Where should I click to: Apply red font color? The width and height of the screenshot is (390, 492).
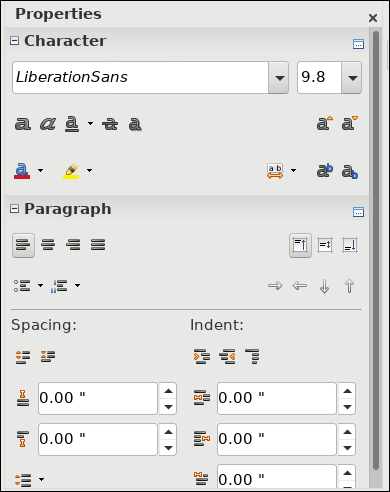pyautogui.click(x=22, y=171)
